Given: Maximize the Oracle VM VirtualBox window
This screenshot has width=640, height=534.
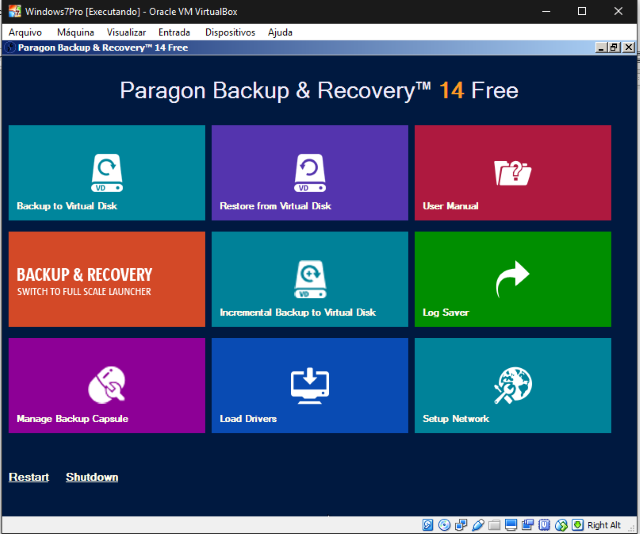Looking at the screenshot, I should click(582, 11).
